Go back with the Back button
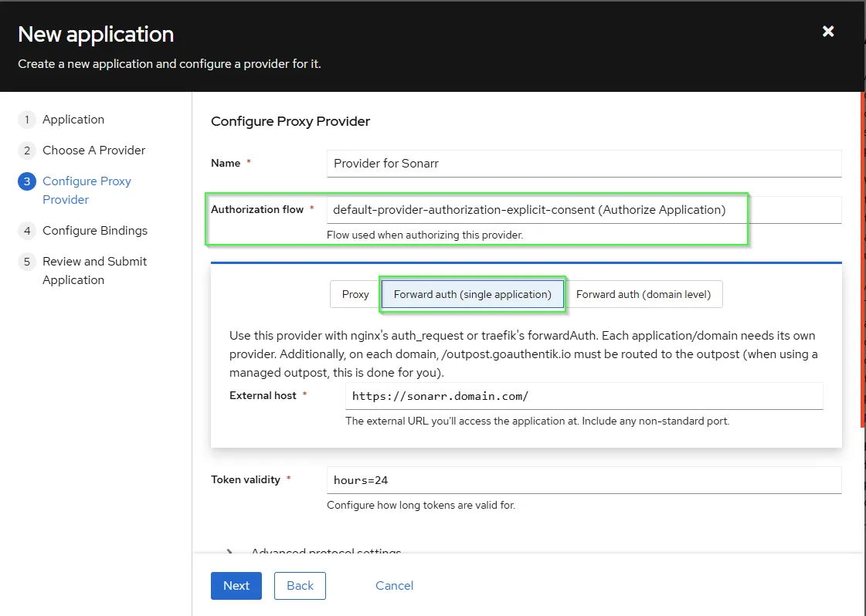Image resolution: width=866 pixels, height=616 pixels. (x=300, y=586)
